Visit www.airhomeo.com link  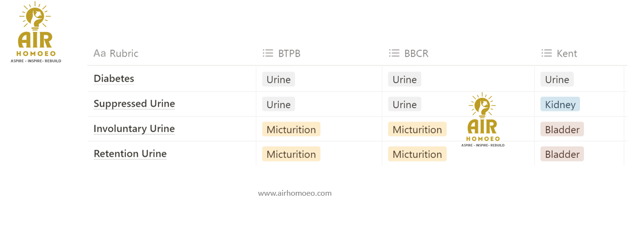pos(295,193)
